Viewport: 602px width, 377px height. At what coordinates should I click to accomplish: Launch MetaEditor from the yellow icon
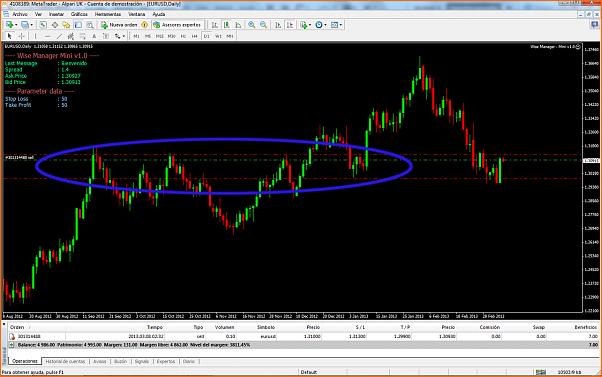click(145, 25)
